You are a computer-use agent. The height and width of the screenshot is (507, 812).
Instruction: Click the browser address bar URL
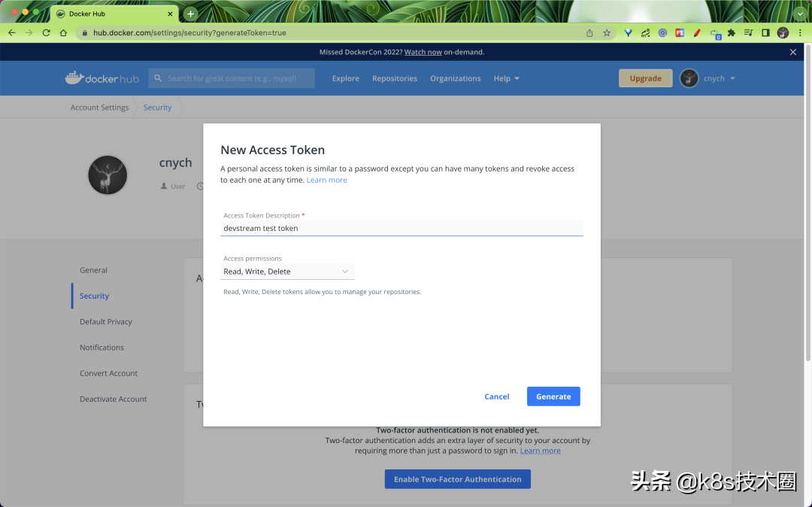(x=189, y=32)
